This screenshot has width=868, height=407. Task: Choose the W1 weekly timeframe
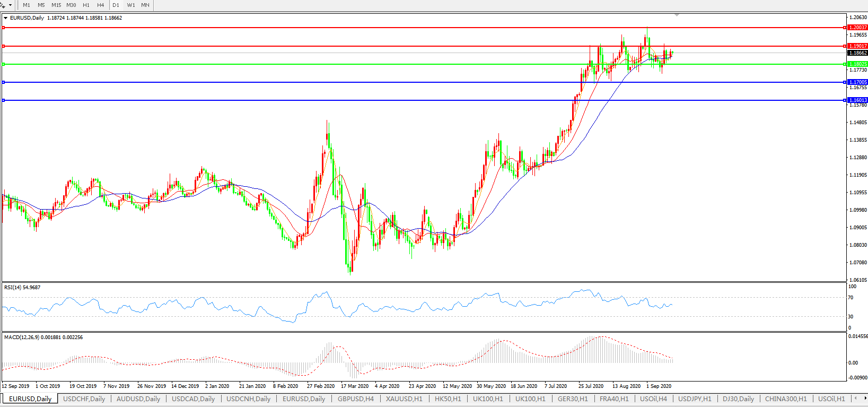(x=131, y=5)
